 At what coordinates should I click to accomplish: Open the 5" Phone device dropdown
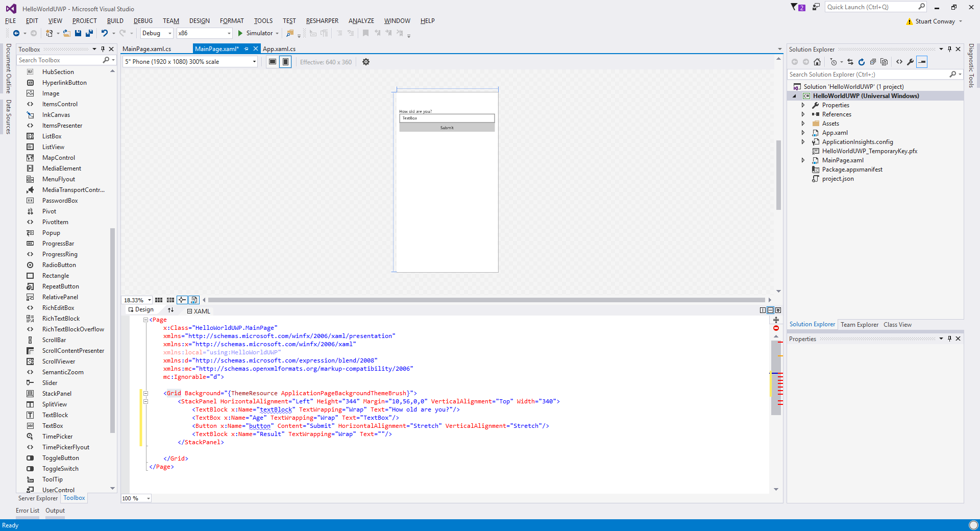pos(254,62)
